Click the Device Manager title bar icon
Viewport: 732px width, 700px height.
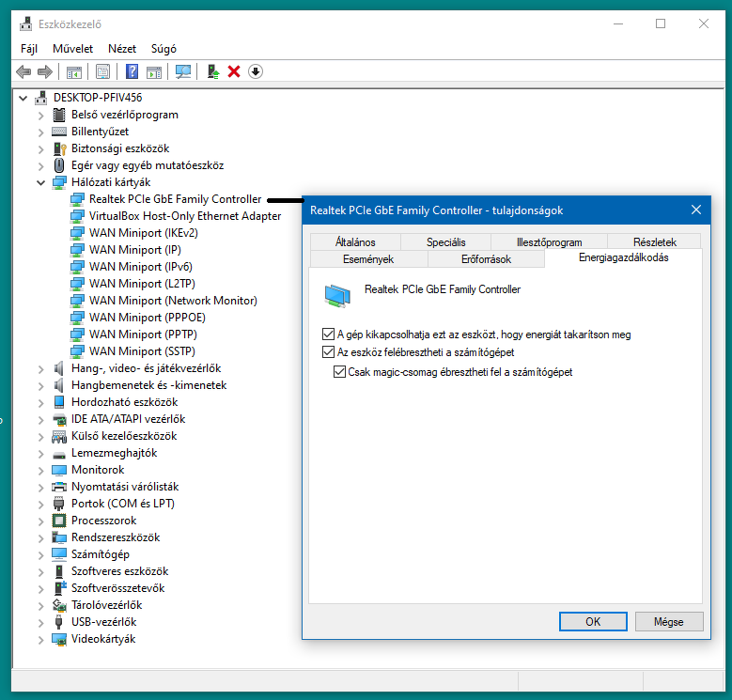click(x=25, y=23)
